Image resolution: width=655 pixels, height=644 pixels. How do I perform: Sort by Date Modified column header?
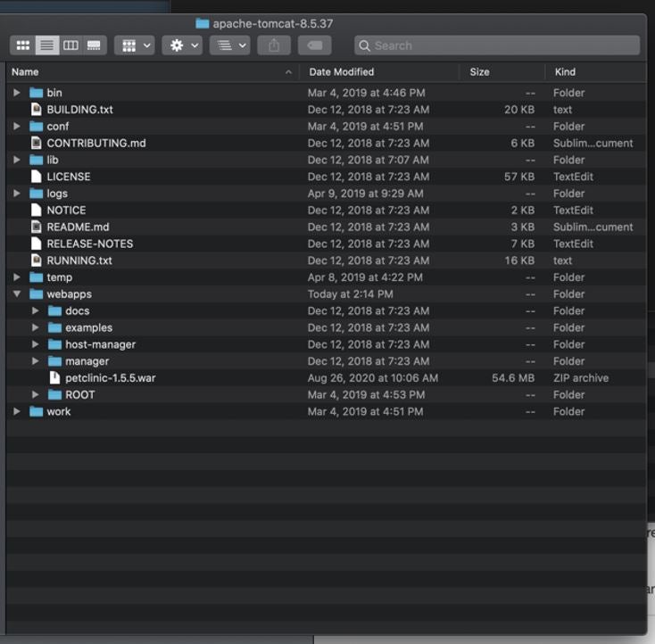click(x=379, y=72)
